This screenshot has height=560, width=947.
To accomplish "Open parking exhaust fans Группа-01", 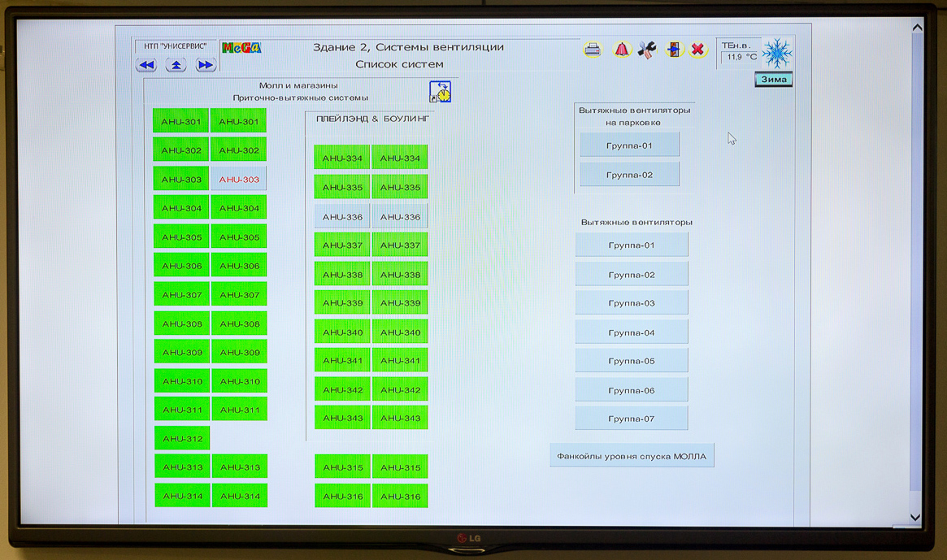I will coord(629,146).
